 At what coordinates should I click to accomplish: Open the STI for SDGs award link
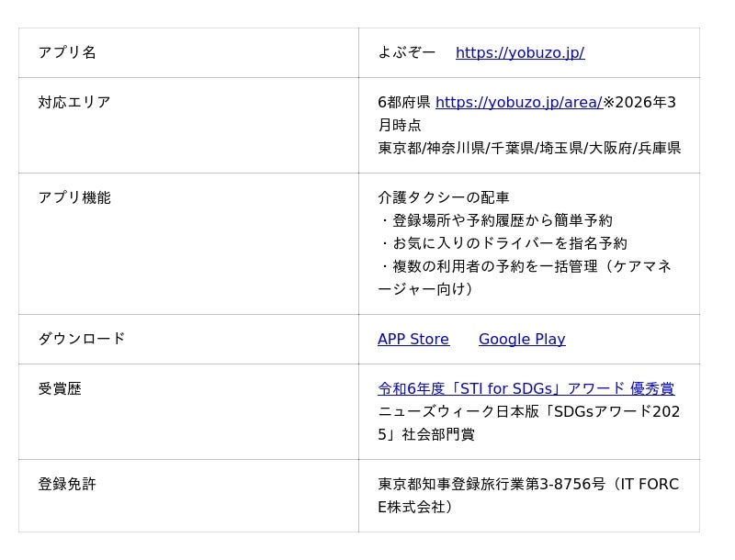(x=526, y=389)
